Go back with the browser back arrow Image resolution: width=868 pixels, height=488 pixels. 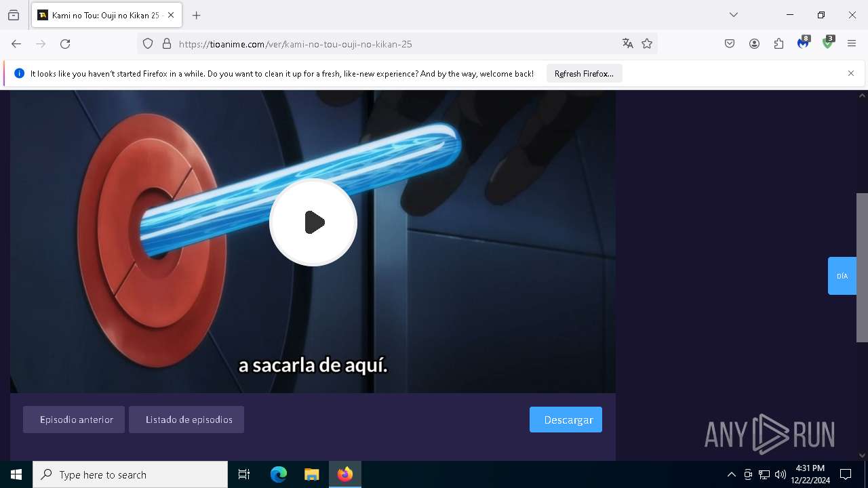(16, 44)
